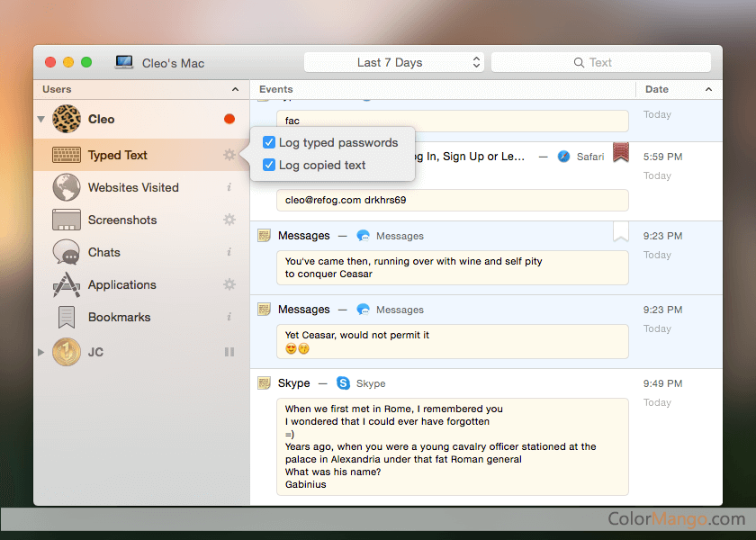Expand the JC user tree
Screen dimensions: 756x540
click(41, 352)
